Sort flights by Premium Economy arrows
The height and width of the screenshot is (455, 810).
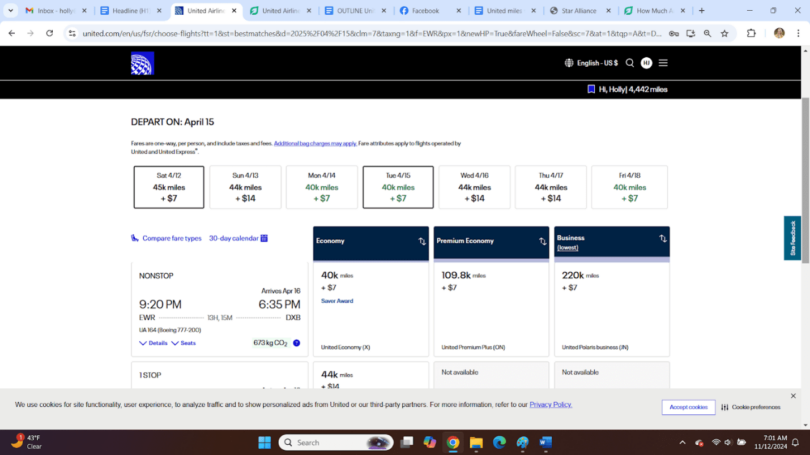coord(542,241)
